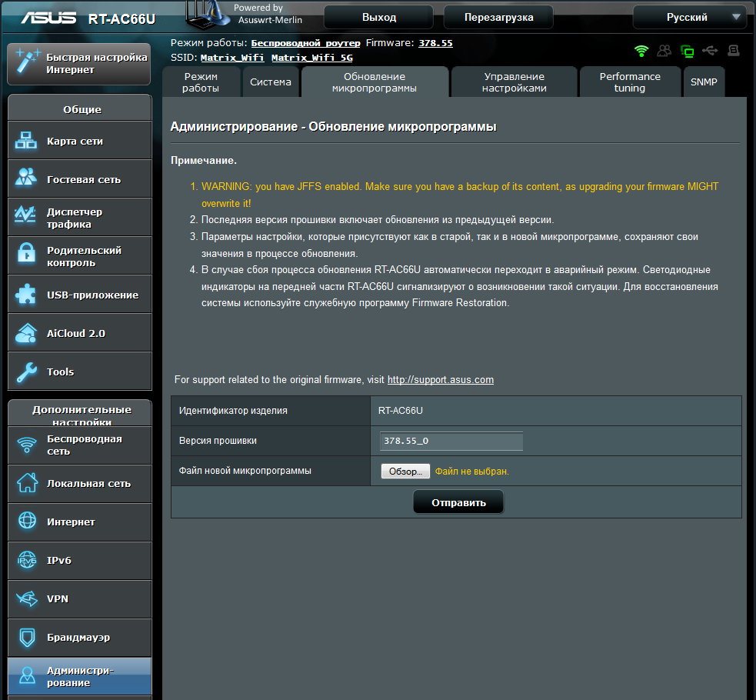Click the Выход logout button
The height and width of the screenshot is (700, 756).
[379, 18]
